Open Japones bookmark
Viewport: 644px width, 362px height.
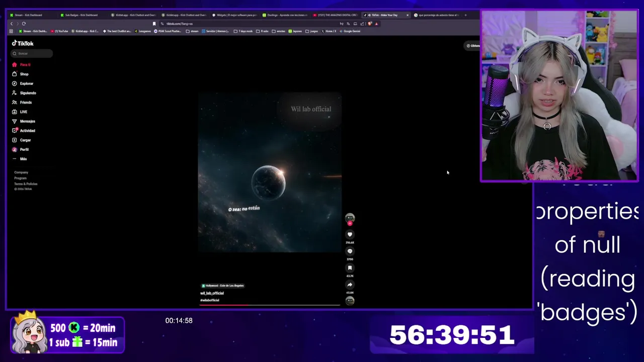295,31
